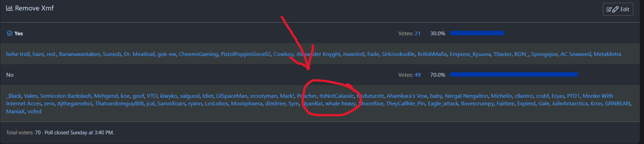Open the No votes count 49
The height and width of the screenshot is (144, 644).
[x=417, y=75]
